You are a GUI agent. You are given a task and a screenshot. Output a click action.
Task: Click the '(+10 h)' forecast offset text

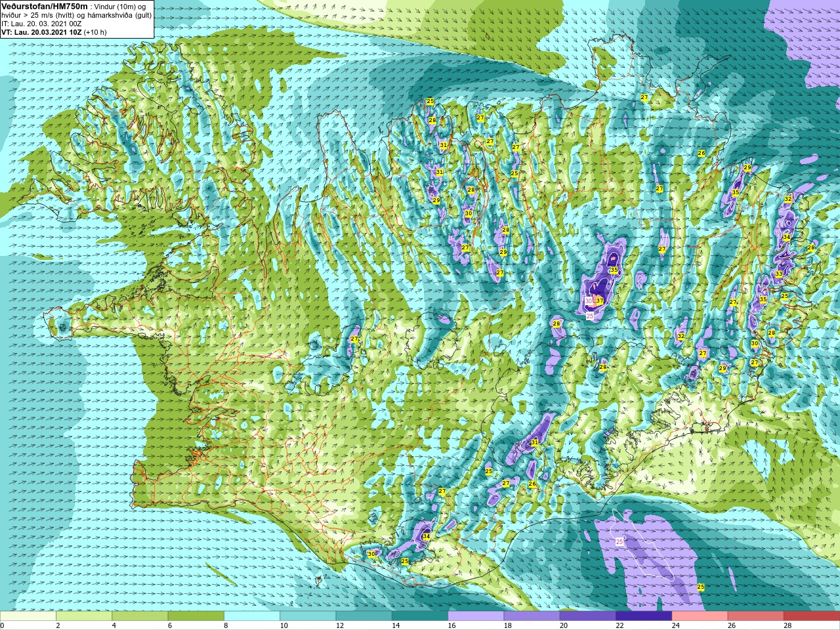95,32
